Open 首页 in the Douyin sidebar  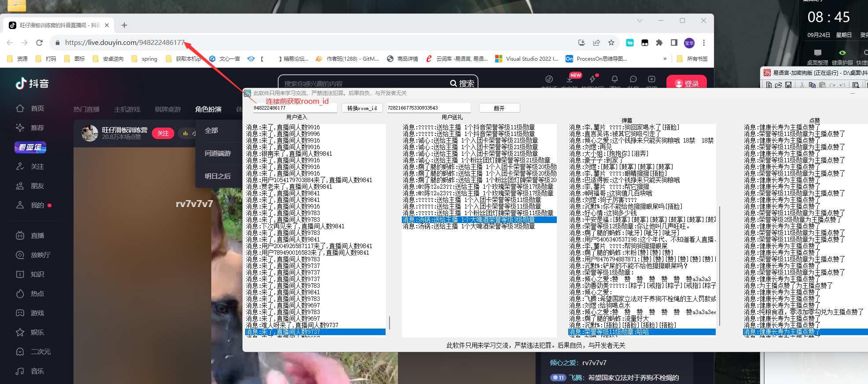30,108
